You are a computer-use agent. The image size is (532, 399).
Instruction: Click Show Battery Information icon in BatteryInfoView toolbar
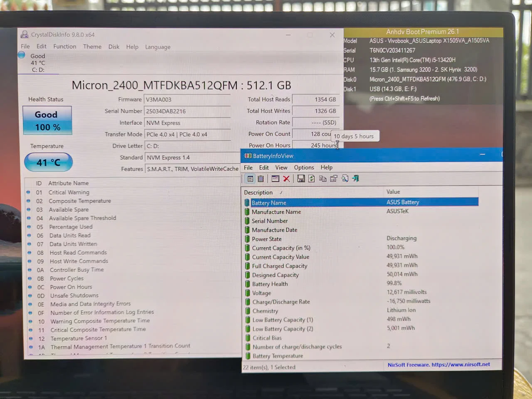[x=250, y=179]
